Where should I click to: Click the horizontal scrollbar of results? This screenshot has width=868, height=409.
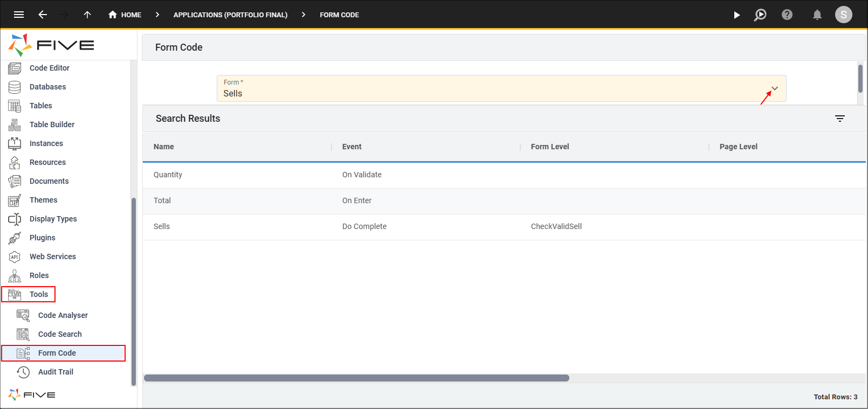[x=356, y=378]
